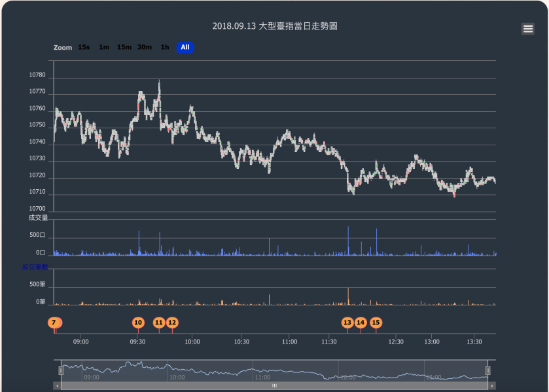Click event flag 10 near 09:30
The height and width of the screenshot is (392, 549).
[138, 322]
